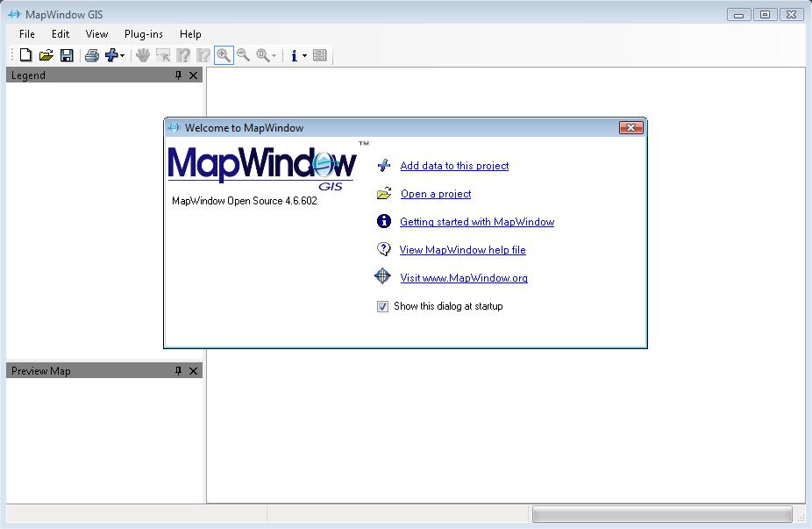Viewport: 812px width, 529px height.
Task: Click the attribute table icon in the toolbar
Action: click(319, 55)
